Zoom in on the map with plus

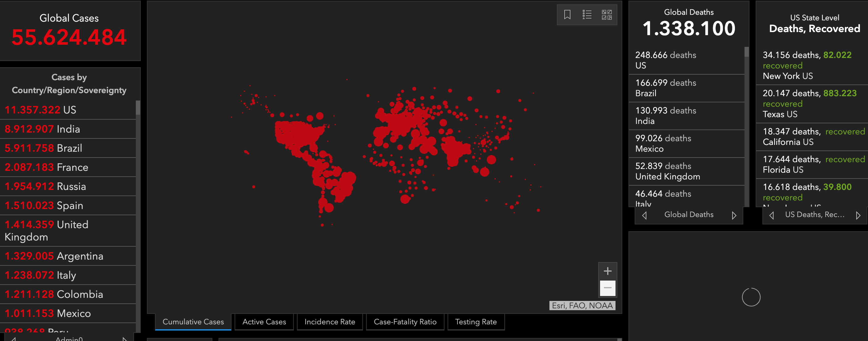tap(607, 271)
